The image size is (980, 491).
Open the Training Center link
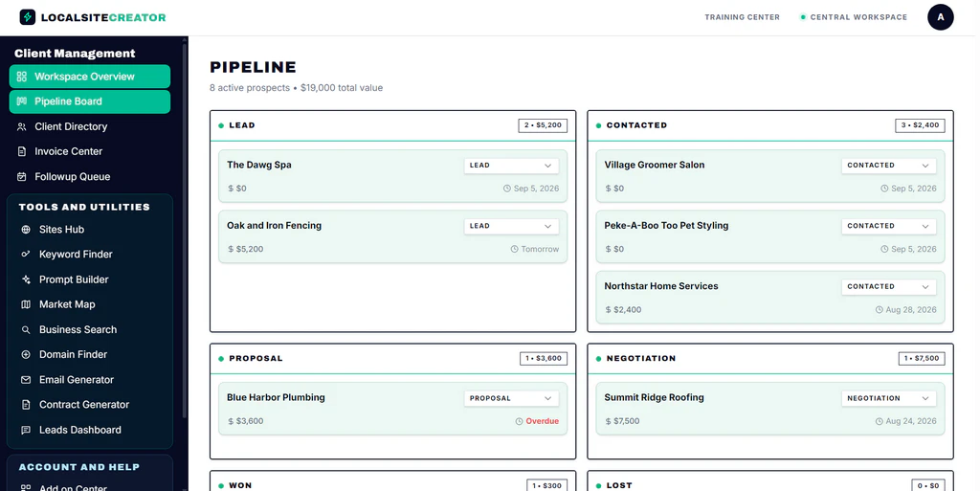(x=742, y=17)
